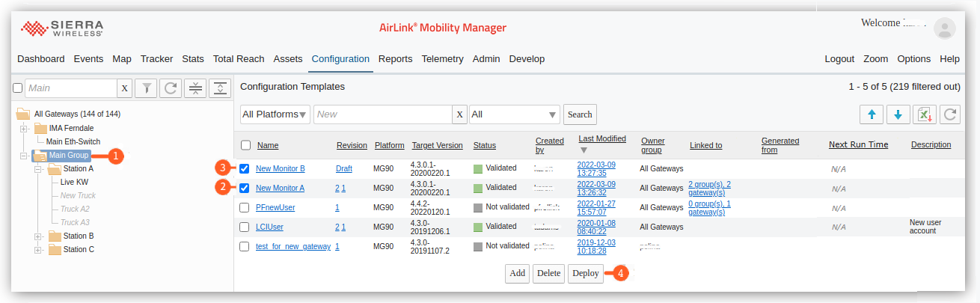980x303 pixels.
Task: Expand all tree nodes icon
Action: coord(219,88)
